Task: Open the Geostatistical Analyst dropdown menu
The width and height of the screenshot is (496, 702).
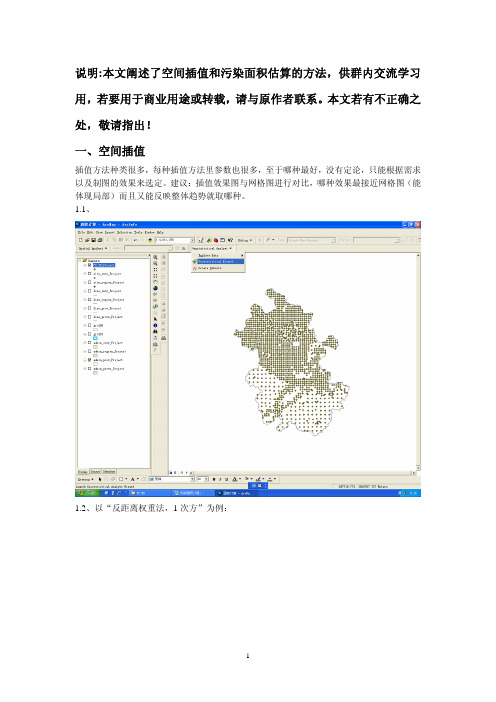Action: coord(212,248)
